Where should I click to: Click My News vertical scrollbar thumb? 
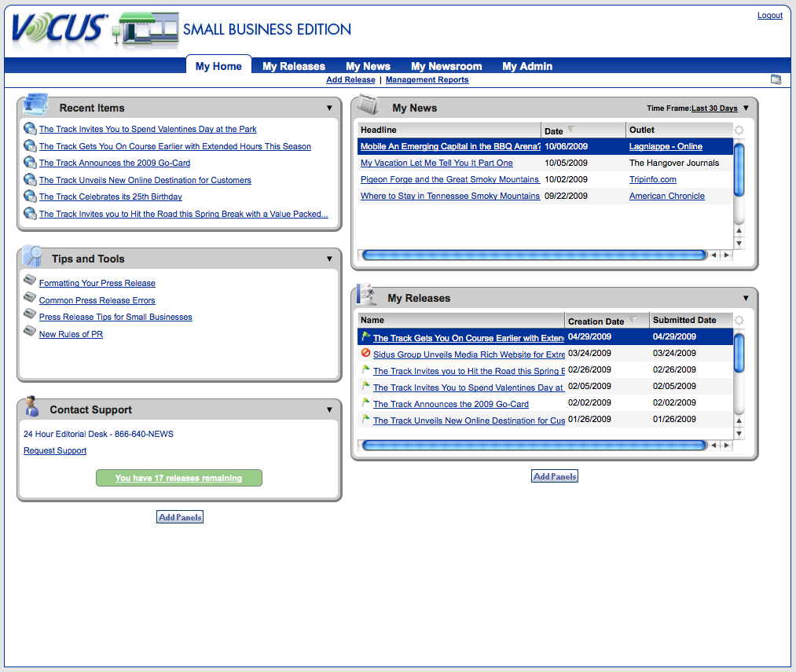coord(739,170)
